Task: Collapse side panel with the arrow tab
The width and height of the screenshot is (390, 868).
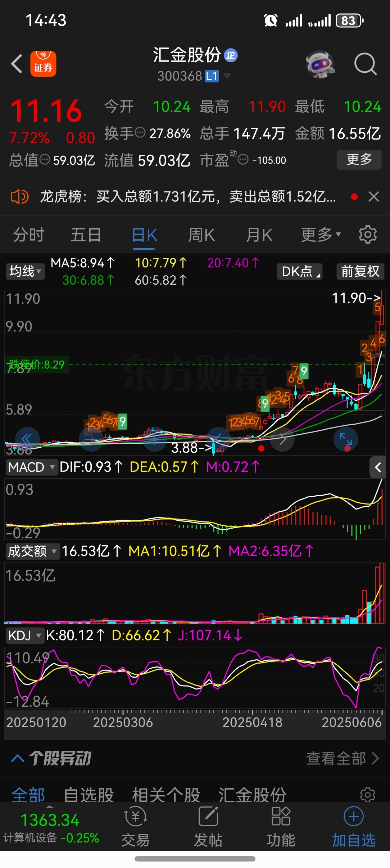Action: coord(378,467)
